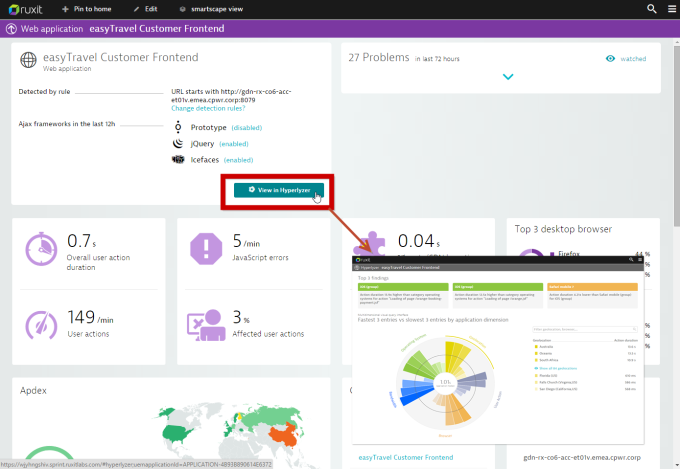Click the speedometer icon for user actions
This screenshot has height=469, width=680.
click(x=41, y=325)
